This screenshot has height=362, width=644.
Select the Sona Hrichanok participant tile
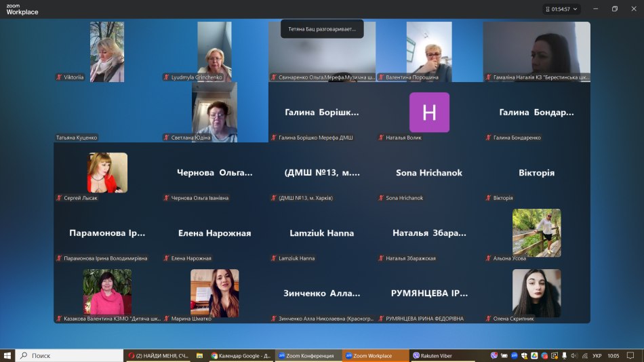pyautogui.click(x=429, y=173)
